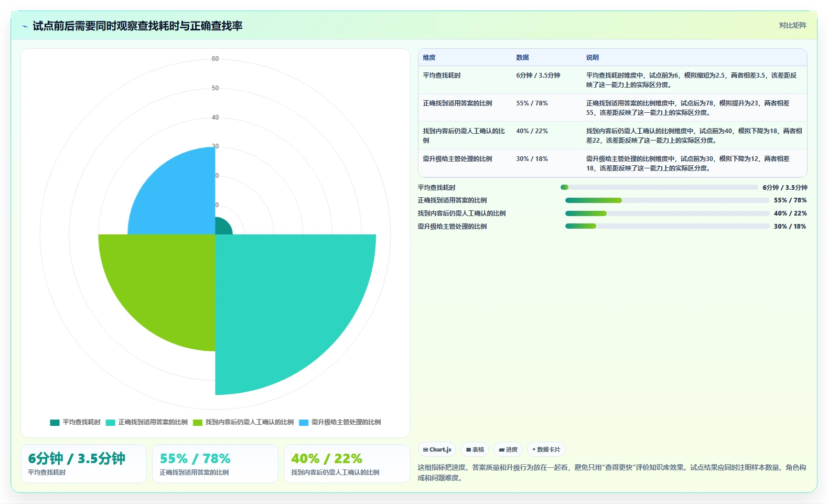Select the 表格 tag chip
Viewport: 828px width, 504px height.
click(475, 449)
